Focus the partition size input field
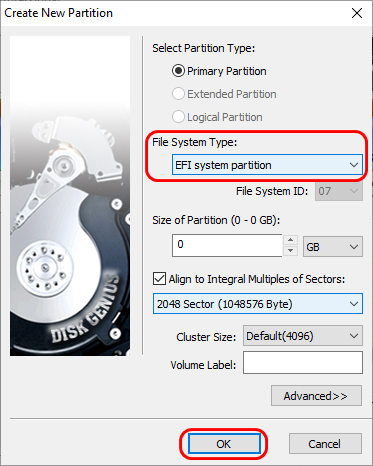 click(227, 245)
